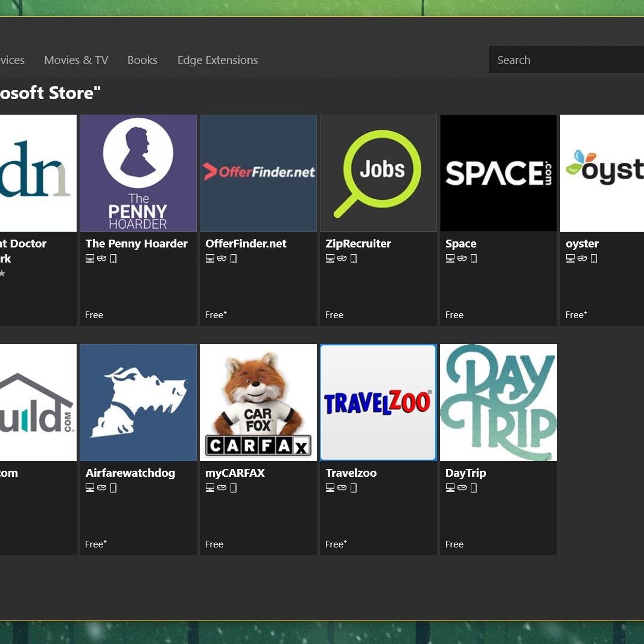Click the PC device icon under Airfarewatchdog
Image resolution: width=644 pixels, height=644 pixels.
[90, 488]
